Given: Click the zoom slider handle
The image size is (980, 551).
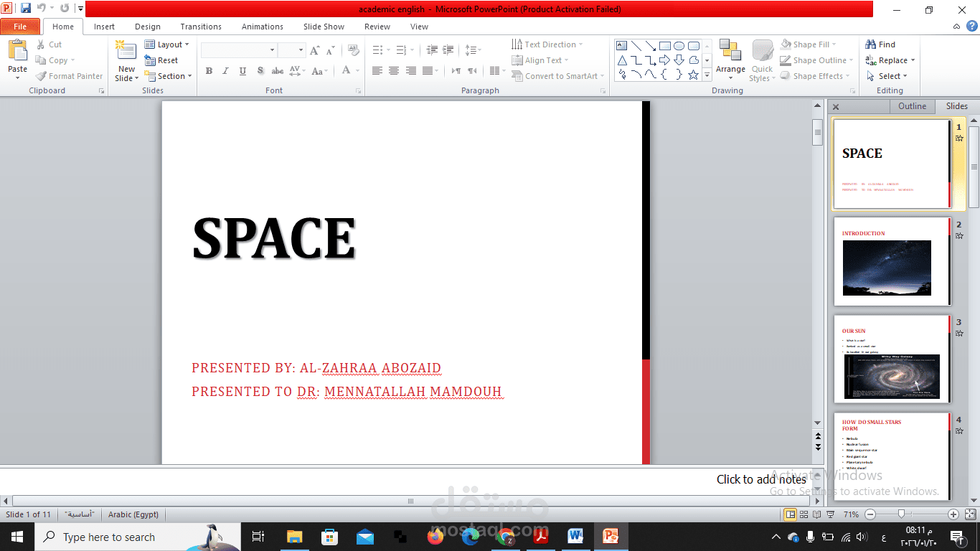Looking at the screenshot, I should coord(901,514).
